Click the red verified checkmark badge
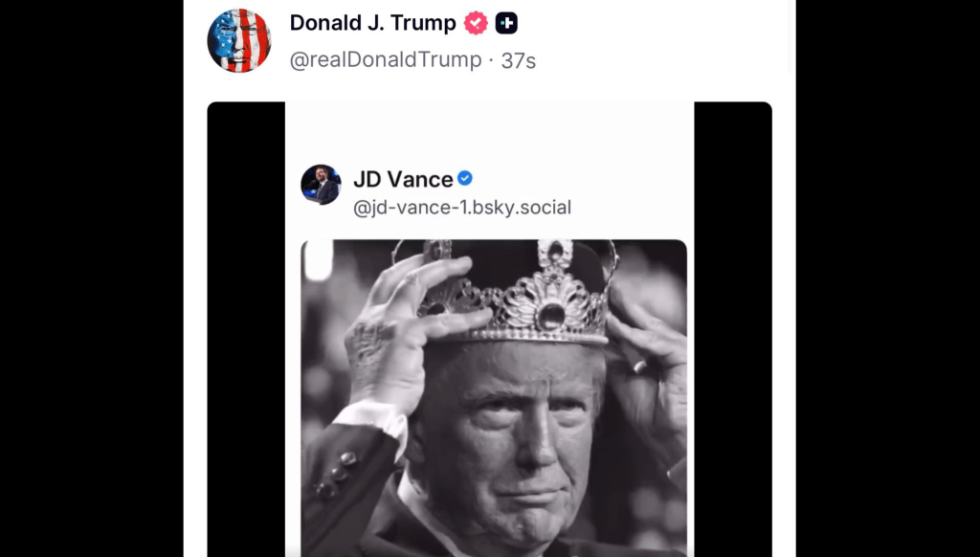The image size is (980, 557). point(476,23)
